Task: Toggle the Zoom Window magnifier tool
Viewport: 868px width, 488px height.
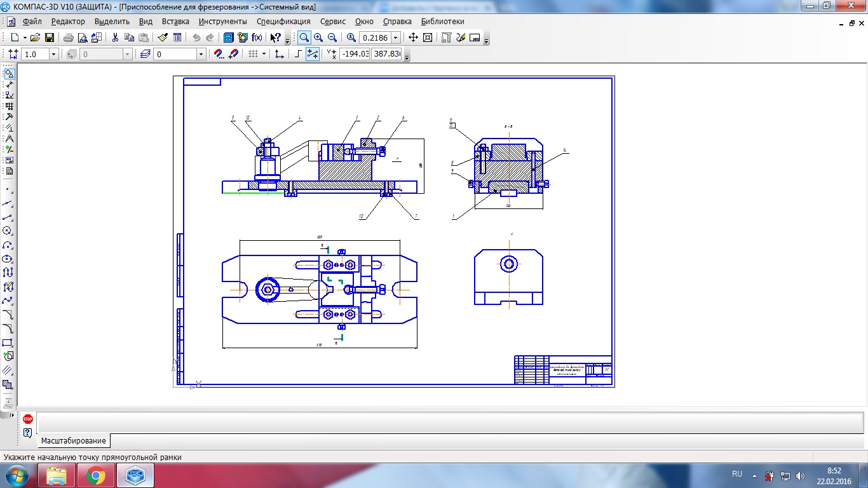Action: pos(304,37)
